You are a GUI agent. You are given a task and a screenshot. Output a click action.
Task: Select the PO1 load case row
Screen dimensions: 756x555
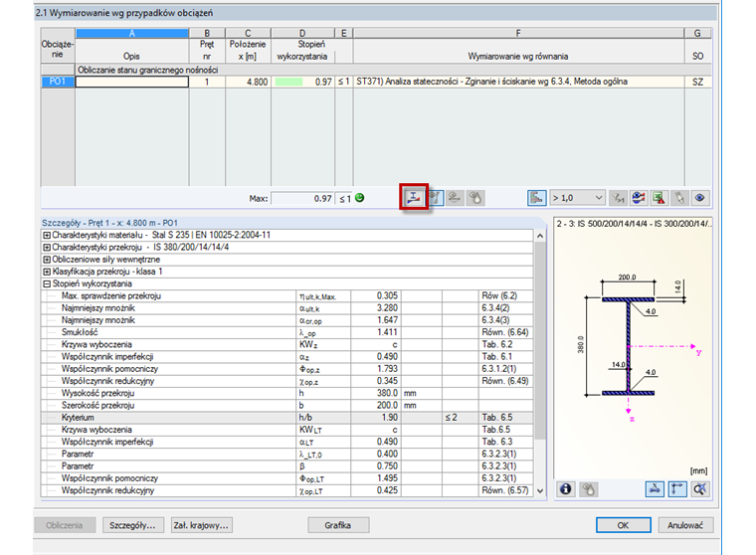click(56, 83)
